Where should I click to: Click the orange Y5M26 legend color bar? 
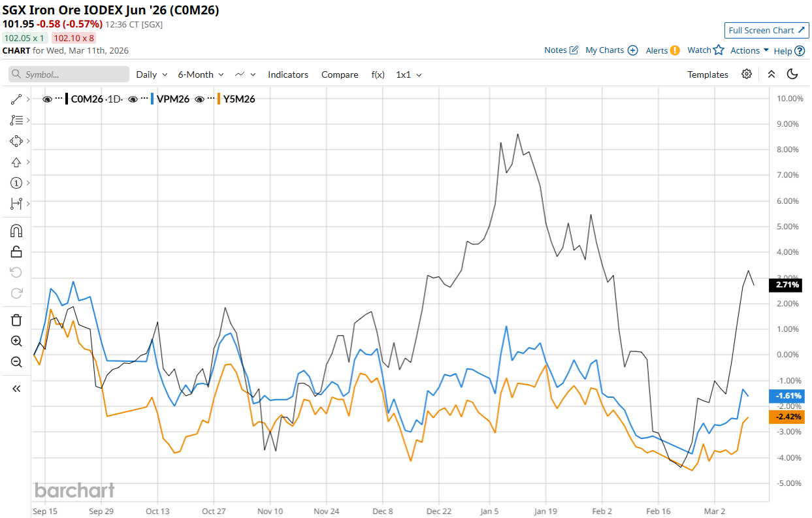click(219, 99)
